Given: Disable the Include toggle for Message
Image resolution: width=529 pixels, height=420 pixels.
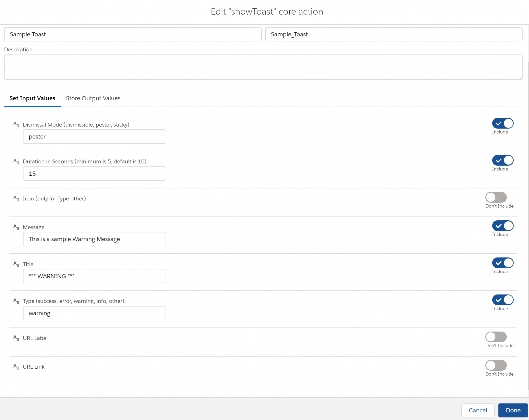Looking at the screenshot, I should [x=502, y=226].
